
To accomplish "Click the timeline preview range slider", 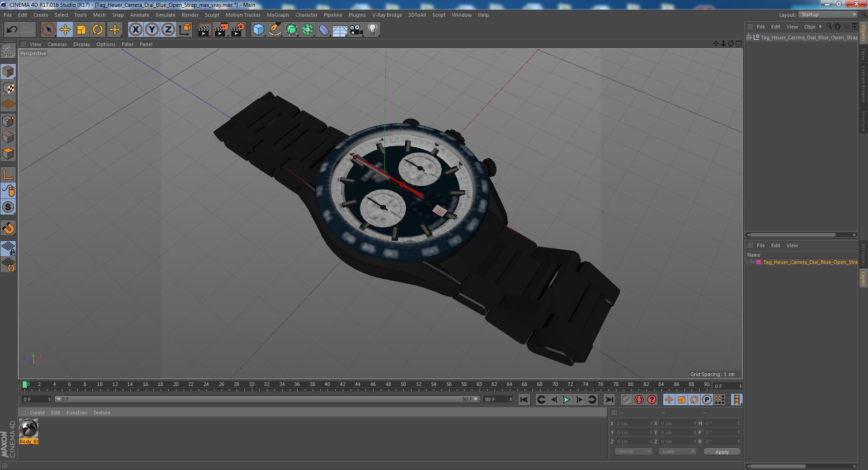I will 267,399.
